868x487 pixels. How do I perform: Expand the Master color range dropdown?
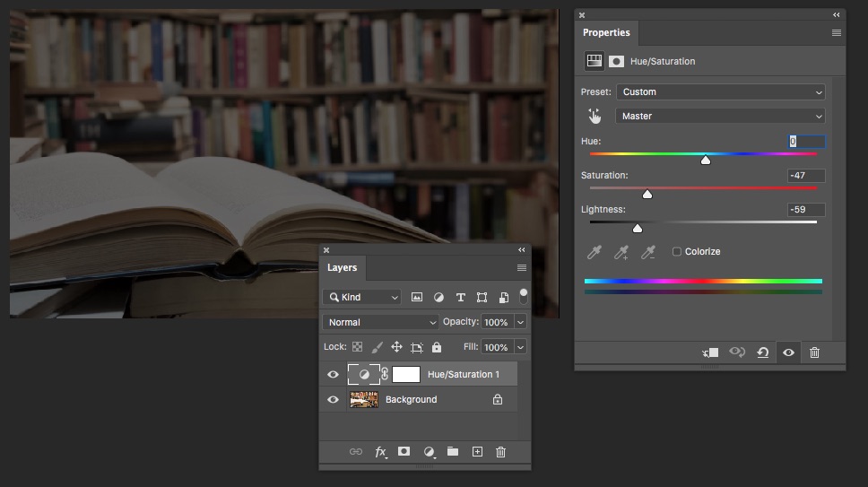719,116
